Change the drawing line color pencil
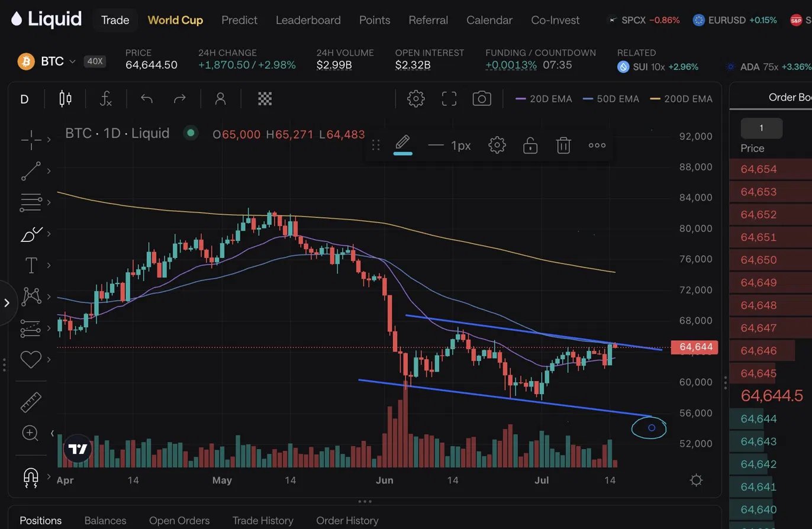 (402, 145)
